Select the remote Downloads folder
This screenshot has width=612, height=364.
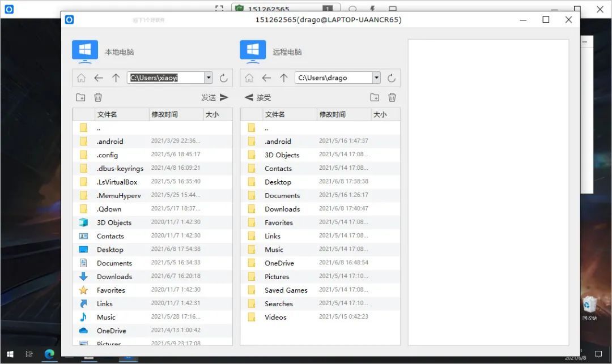[320, 209]
